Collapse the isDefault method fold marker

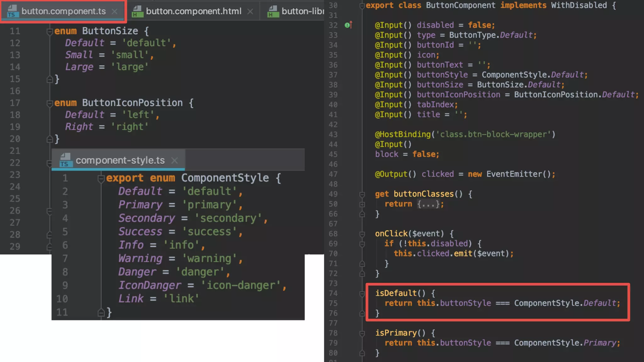coord(362,293)
